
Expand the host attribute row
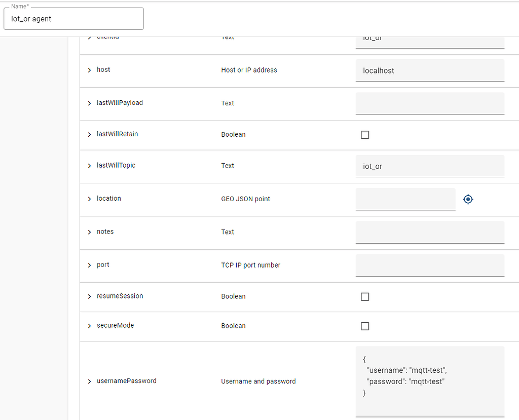tap(89, 70)
